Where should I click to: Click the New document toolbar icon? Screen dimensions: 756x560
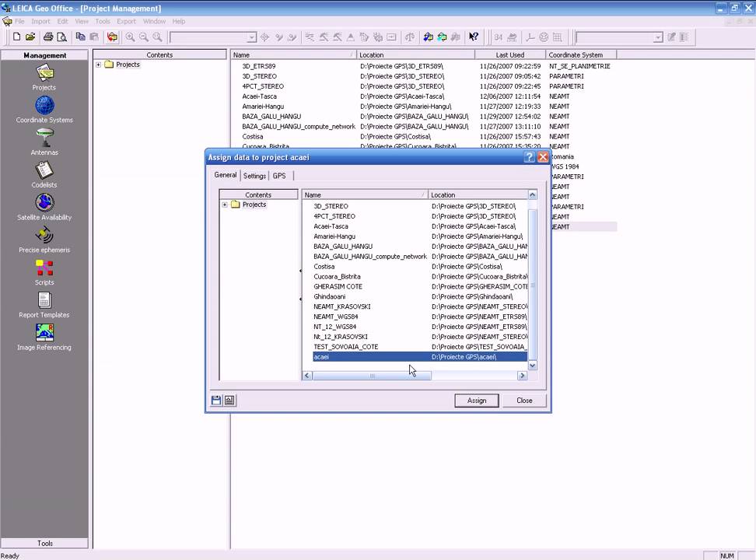pyautogui.click(x=17, y=37)
